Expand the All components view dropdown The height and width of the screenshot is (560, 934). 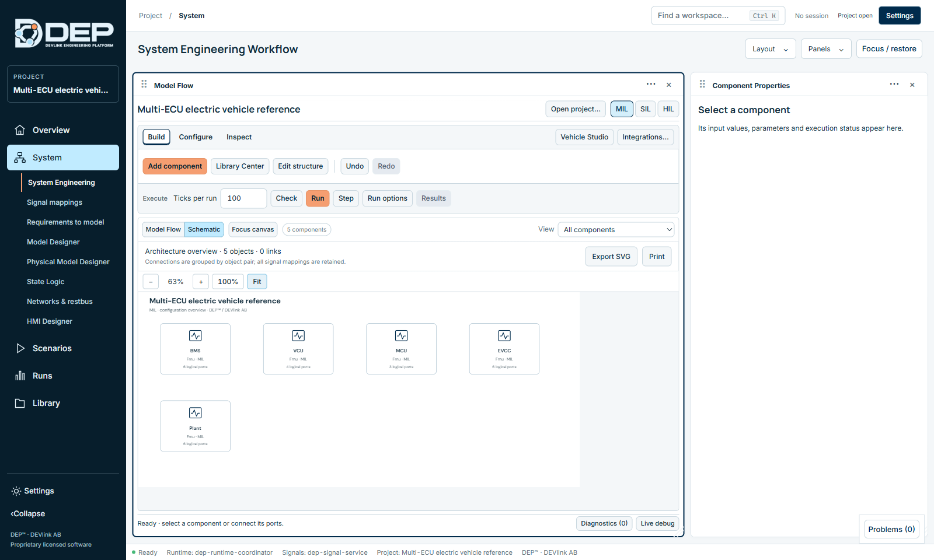(616, 230)
